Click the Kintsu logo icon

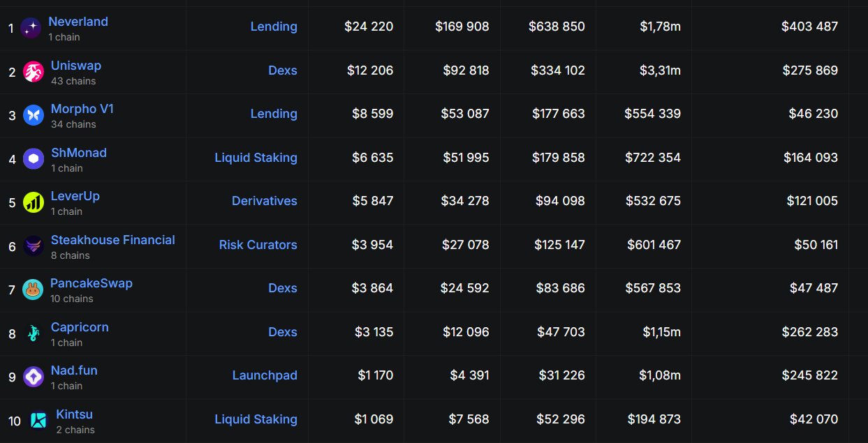click(38, 421)
